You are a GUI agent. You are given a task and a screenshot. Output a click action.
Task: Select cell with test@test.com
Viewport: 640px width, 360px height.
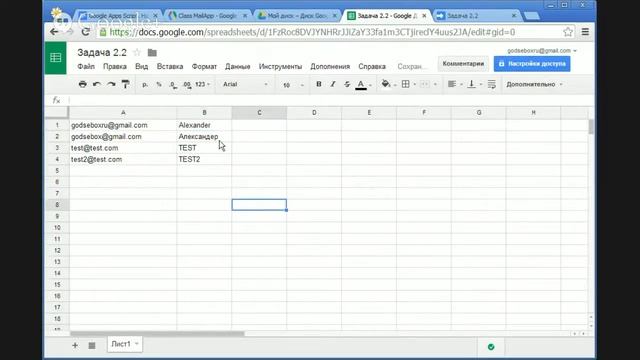click(123, 148)
